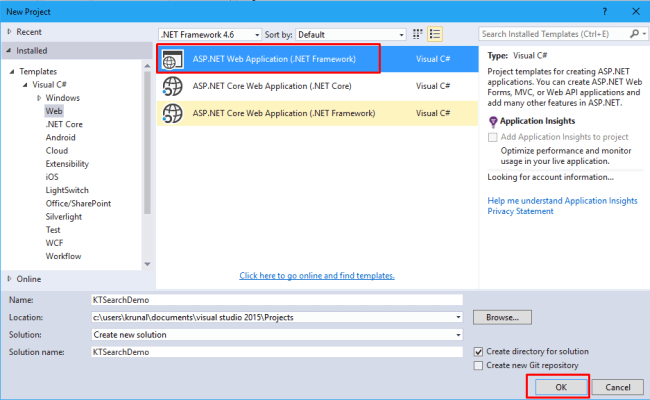
Task: Select the Web template category
Action: click(x=54, y=111)
